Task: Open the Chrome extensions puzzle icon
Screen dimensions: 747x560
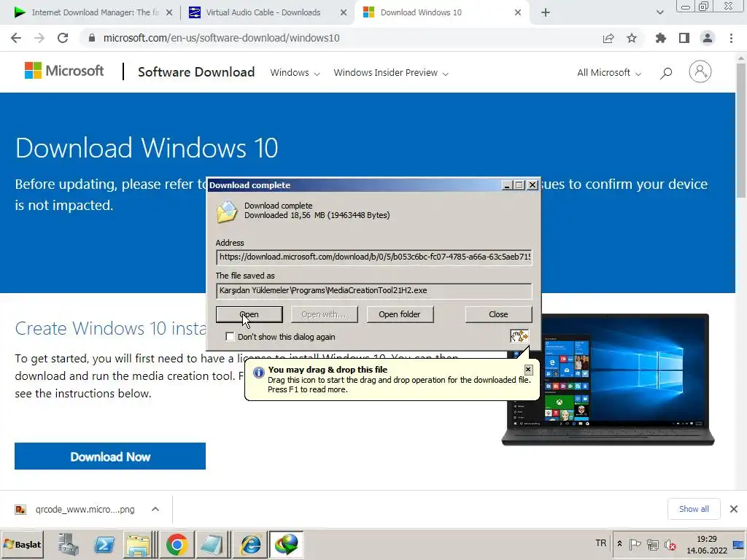Action: tap(661, 38)
